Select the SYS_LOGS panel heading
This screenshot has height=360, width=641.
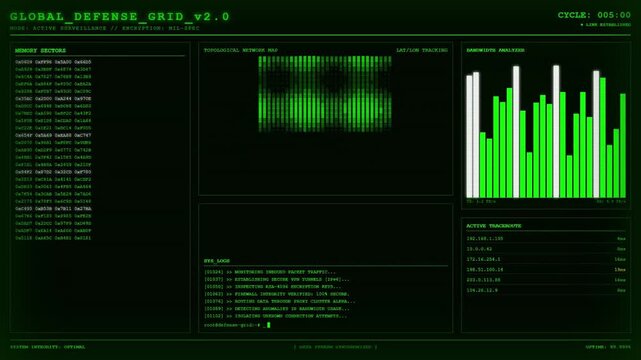pyautogui.click(x=217, y=261)
